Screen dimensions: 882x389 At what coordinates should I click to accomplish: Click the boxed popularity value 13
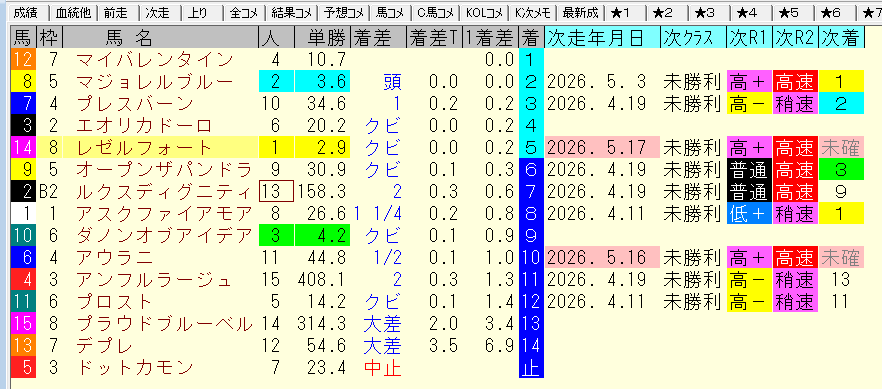click(276, 192)
